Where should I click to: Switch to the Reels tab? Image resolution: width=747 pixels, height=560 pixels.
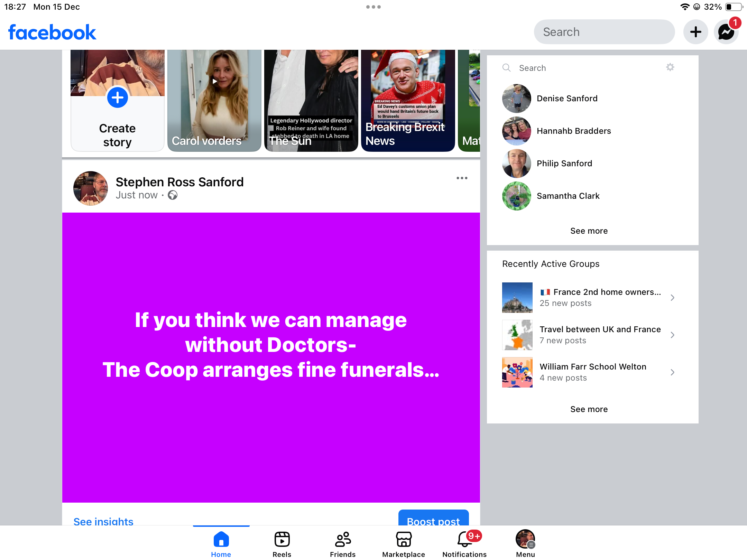(282, 544)
